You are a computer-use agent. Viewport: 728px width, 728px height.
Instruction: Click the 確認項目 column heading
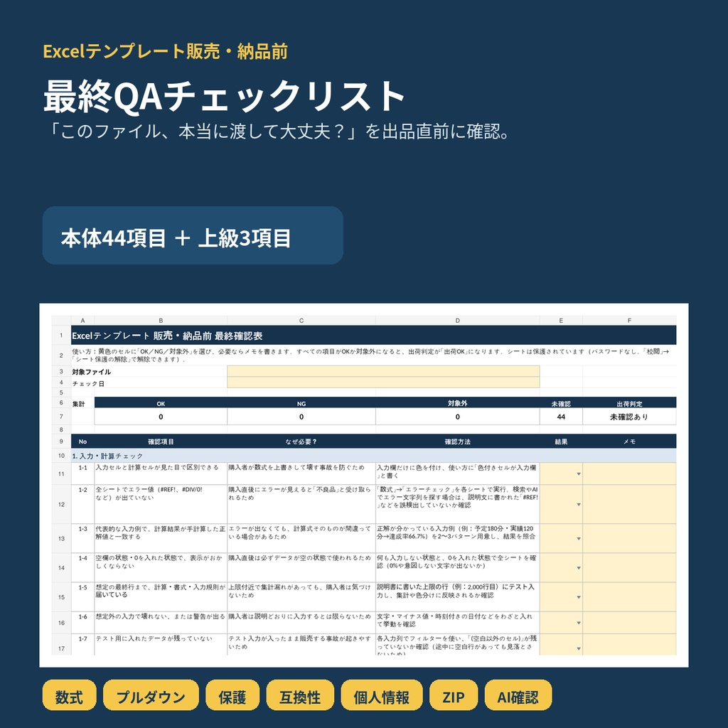pos(161,441)
